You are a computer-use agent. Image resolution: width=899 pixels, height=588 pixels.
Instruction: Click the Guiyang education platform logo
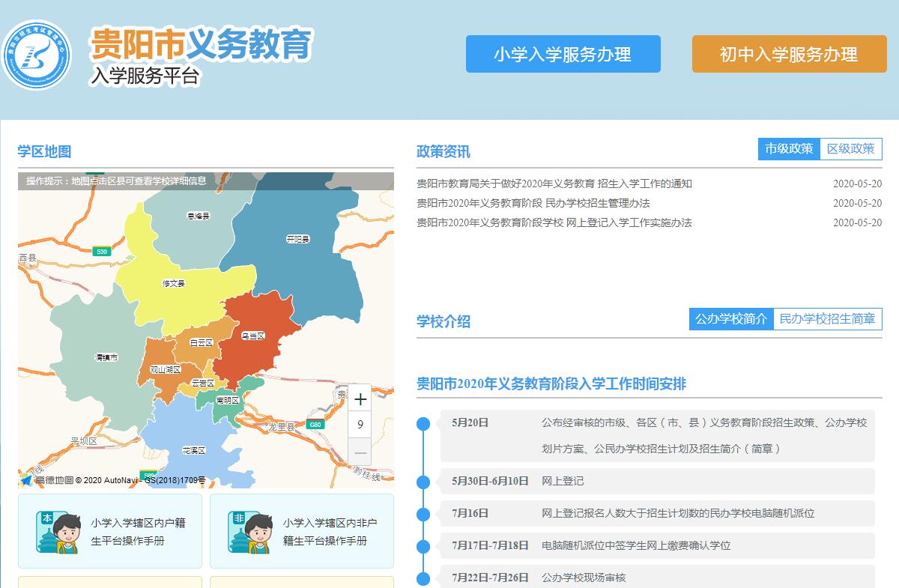37,55
